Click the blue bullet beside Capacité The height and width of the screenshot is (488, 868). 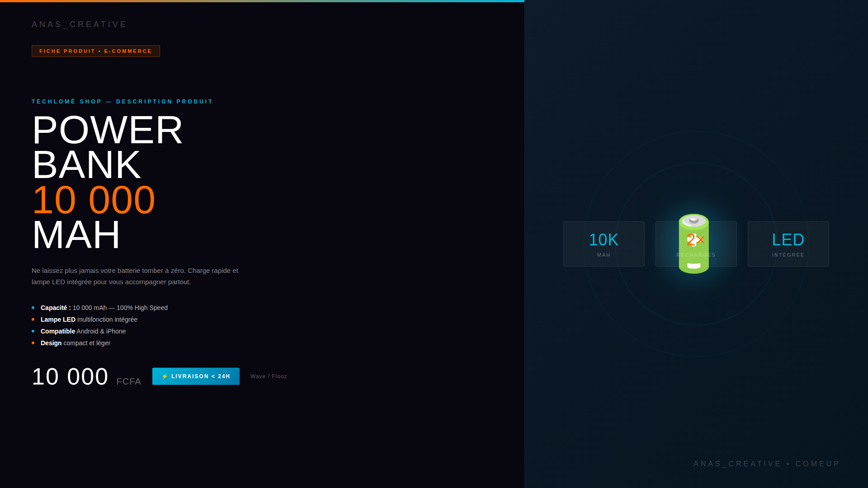(x=33, y=308)
